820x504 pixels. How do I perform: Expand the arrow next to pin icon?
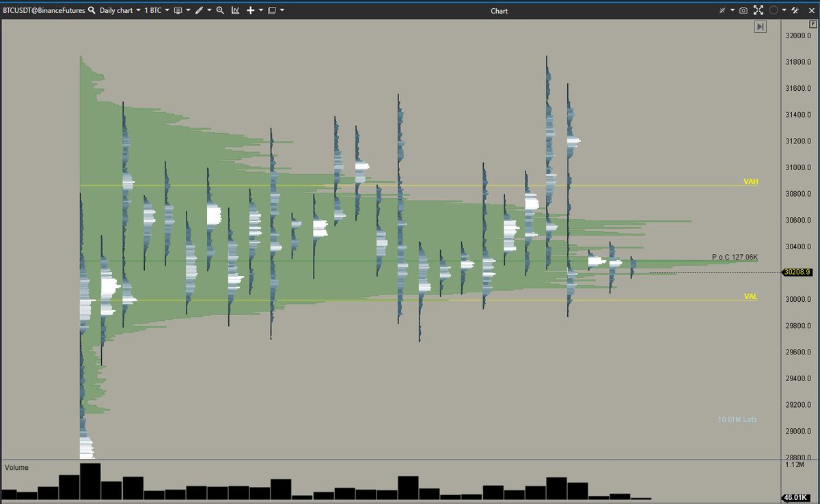733,10
